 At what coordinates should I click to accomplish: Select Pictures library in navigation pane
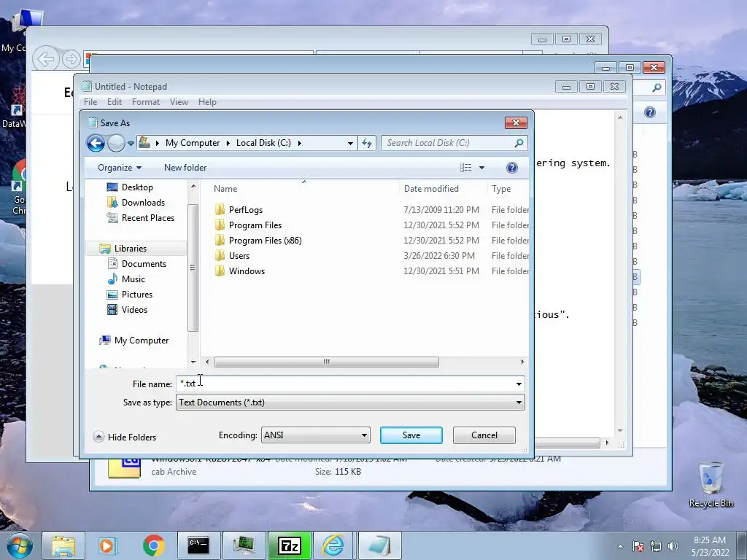click(x=136, y=295)
